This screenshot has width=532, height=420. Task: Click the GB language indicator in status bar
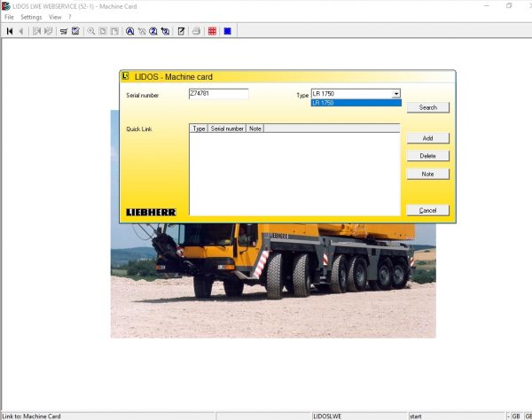click(x=516, y=416)
